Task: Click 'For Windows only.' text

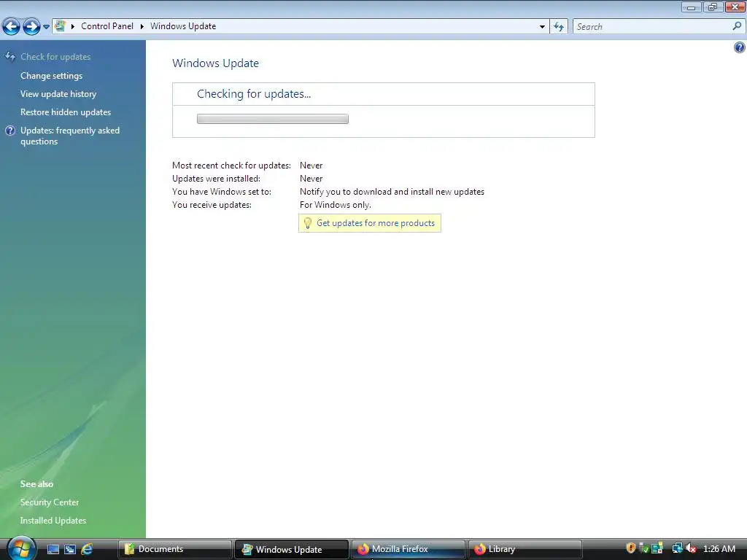Action: tap(335, 205)
